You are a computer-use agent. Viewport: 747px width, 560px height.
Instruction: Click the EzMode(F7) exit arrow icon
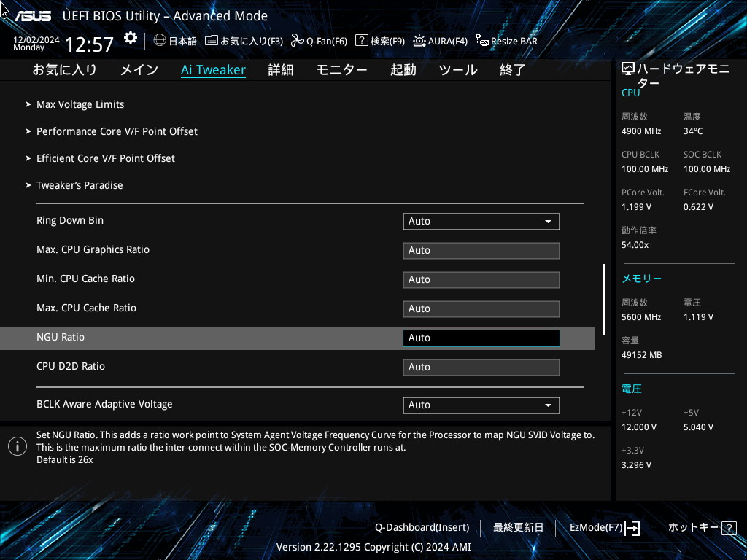tap(632, 527)
